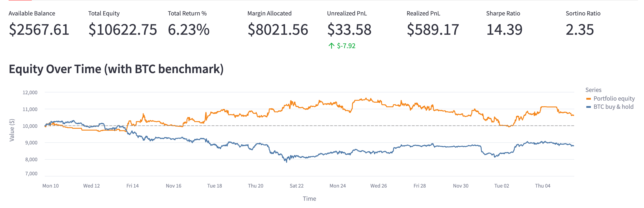Click the blue BTC buy & hold swatch
The height and width of the screenshot is (208, 644).
pos(589,107)
